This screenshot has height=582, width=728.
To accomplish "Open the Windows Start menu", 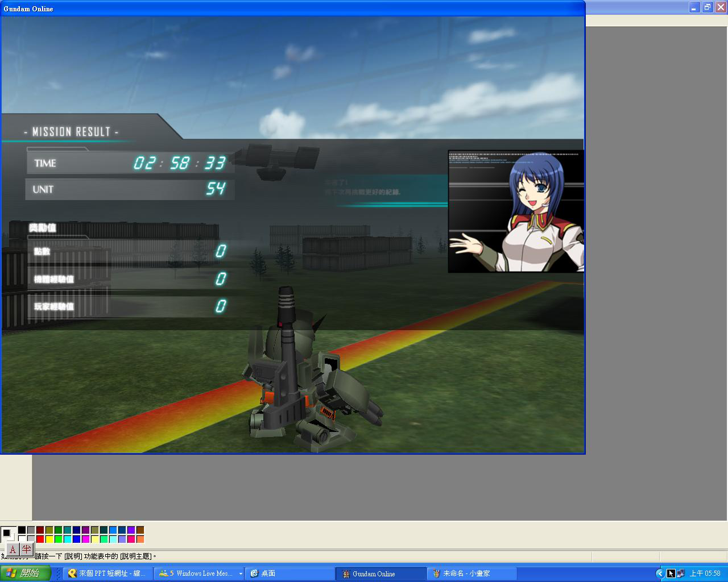I will [26, 573].
